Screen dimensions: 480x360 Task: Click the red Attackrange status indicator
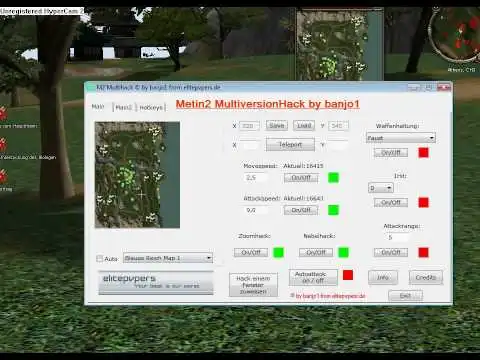(x=423, y=252)
